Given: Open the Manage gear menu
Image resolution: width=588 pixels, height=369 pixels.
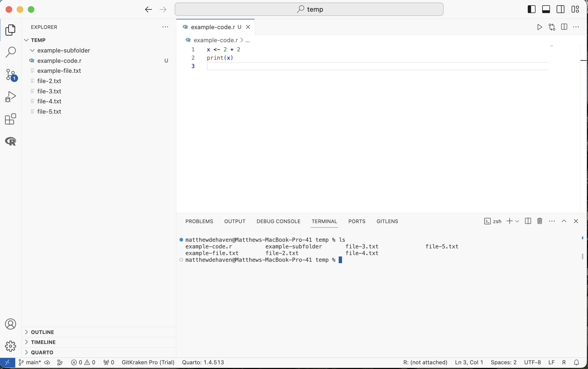Looking at the screenshot, I should tap(11, 346).
